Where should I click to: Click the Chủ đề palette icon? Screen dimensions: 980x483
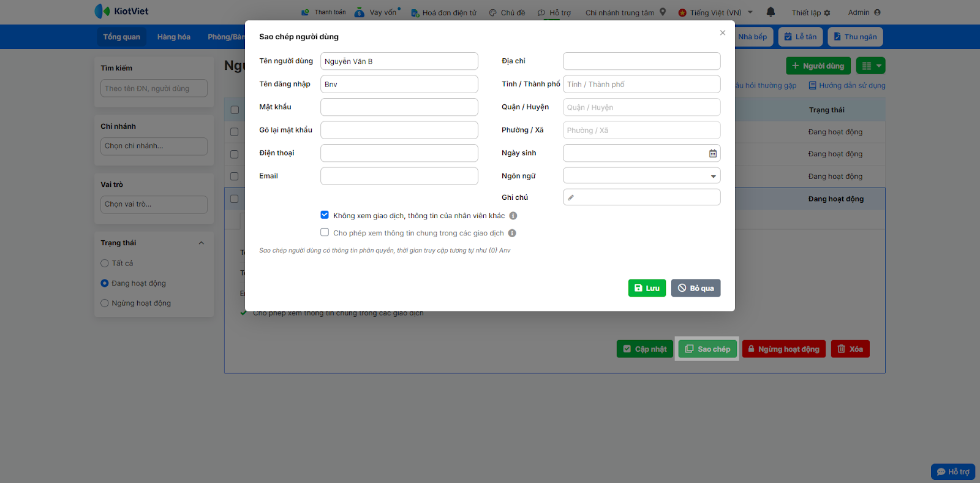click(492, 13)
